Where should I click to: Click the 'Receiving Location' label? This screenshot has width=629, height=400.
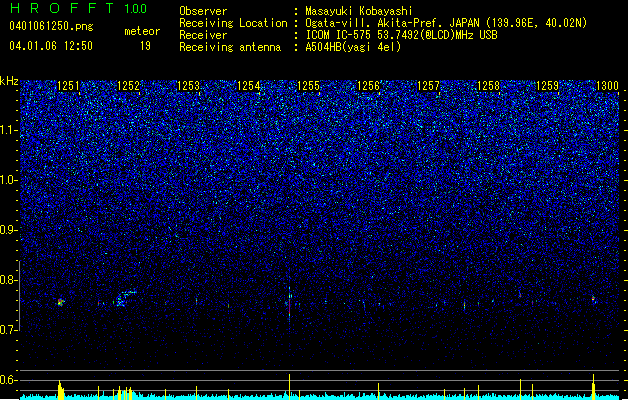coord(233,23)
